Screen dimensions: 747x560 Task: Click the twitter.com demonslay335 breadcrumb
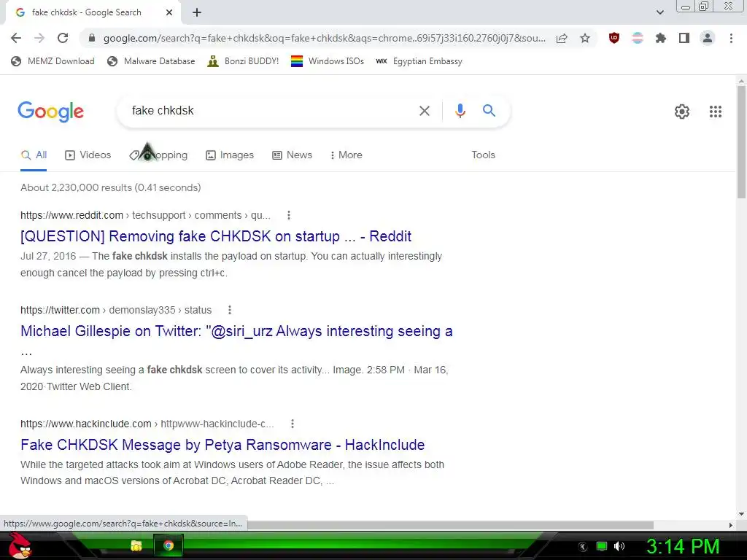pyautogui.click(x=116, y=310)
